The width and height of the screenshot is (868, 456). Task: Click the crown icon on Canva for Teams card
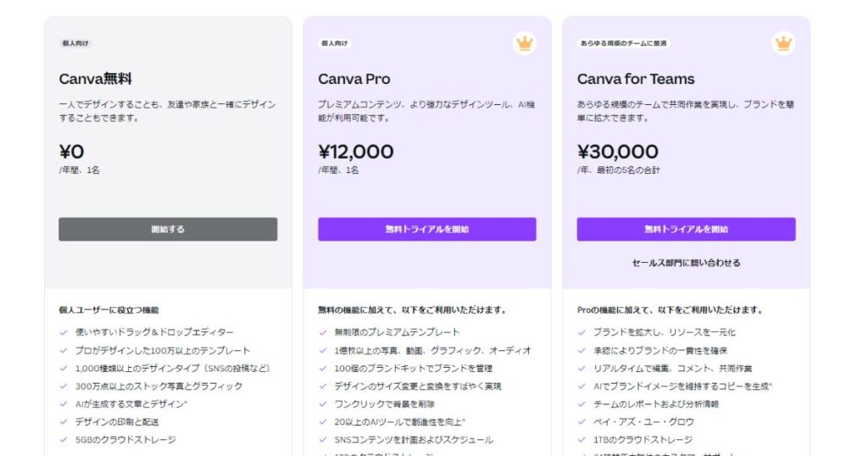click(783, 43)
